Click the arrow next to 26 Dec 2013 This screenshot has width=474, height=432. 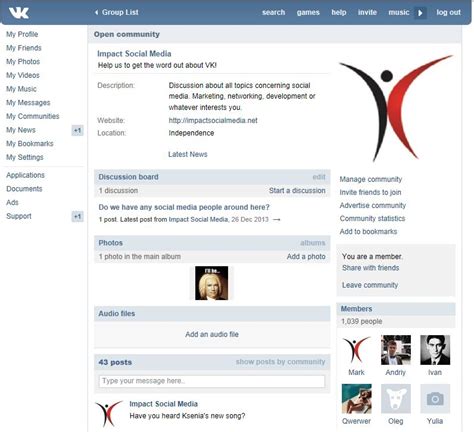(x=276, y=220)
